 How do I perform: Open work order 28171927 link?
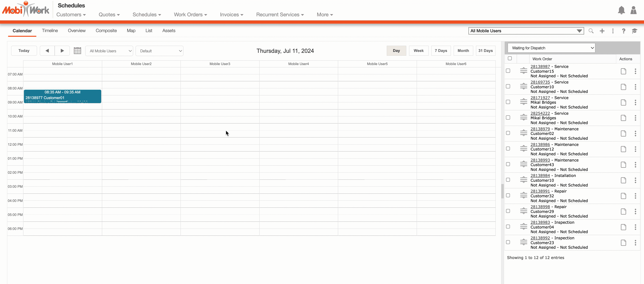pos(540,98)
